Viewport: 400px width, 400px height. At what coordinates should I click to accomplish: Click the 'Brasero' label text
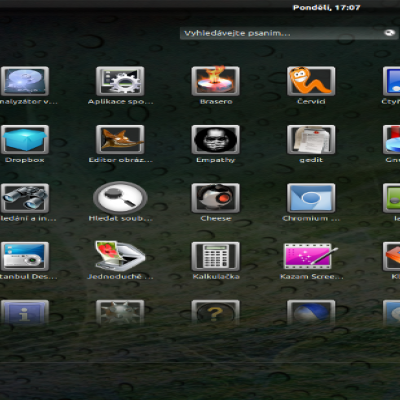(x=216, y=102)
